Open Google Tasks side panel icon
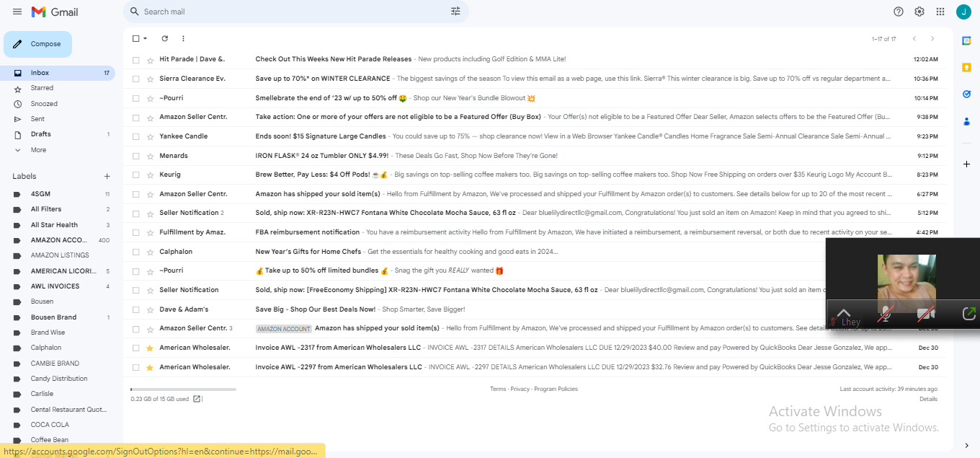The height and width of the screenshot is (458, 980). pos(967,94)
